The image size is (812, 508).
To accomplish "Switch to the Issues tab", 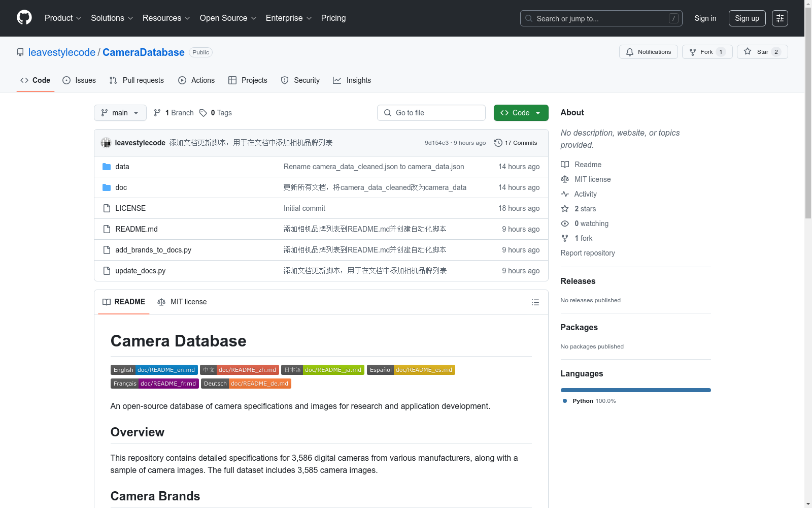I will tap(79, 80).
